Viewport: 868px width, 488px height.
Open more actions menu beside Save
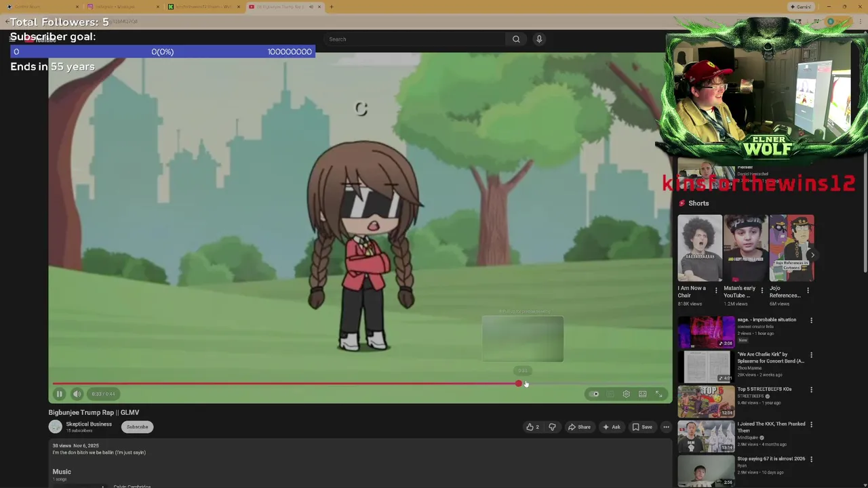tap(666, 427)
